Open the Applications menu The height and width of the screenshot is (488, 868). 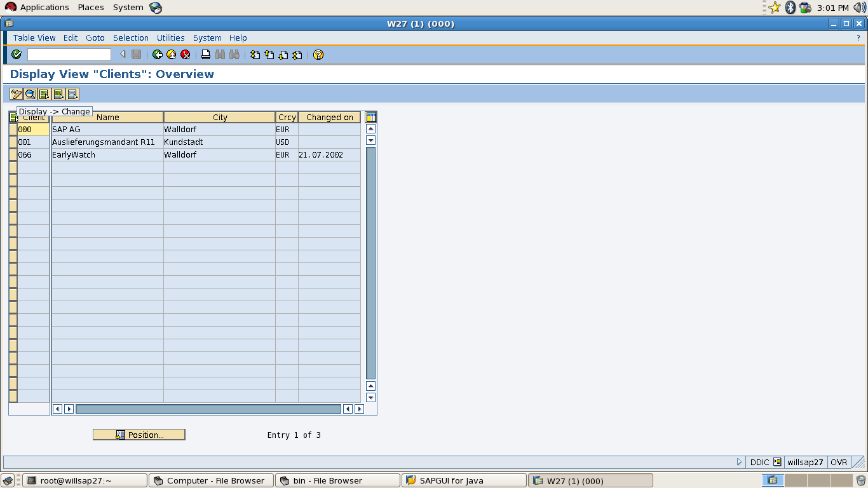[38, 7]
